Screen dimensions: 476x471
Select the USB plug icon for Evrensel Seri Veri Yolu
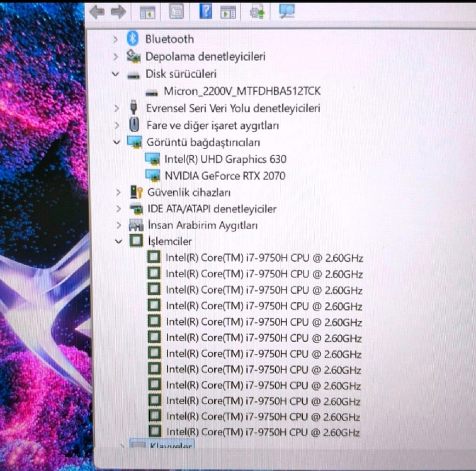[133, 107]
